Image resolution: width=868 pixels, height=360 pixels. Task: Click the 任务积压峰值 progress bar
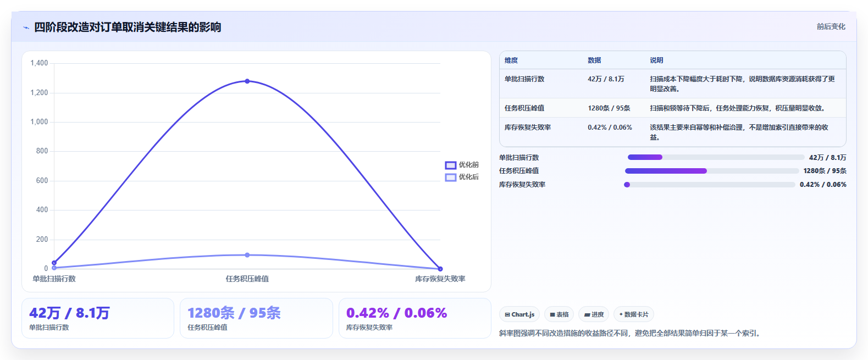(x=712, y=171)
